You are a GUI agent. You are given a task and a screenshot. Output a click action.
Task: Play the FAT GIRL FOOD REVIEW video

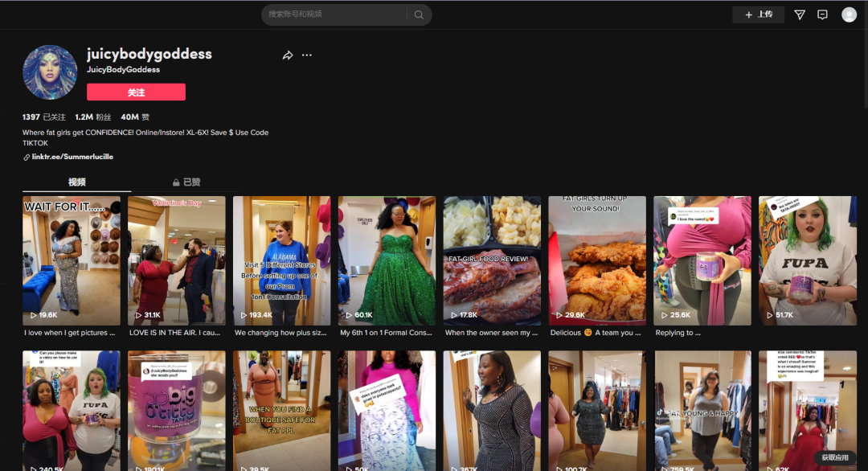coord(492,260)
